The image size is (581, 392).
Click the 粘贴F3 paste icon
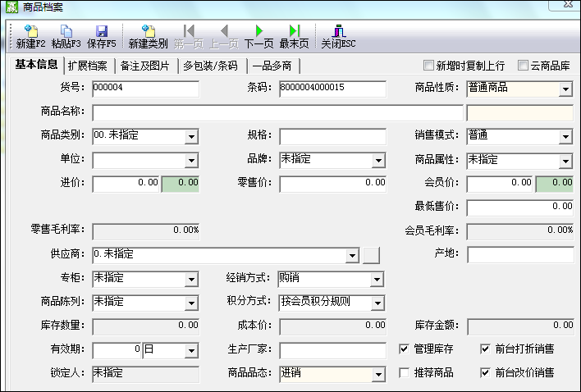coord(66,37)
